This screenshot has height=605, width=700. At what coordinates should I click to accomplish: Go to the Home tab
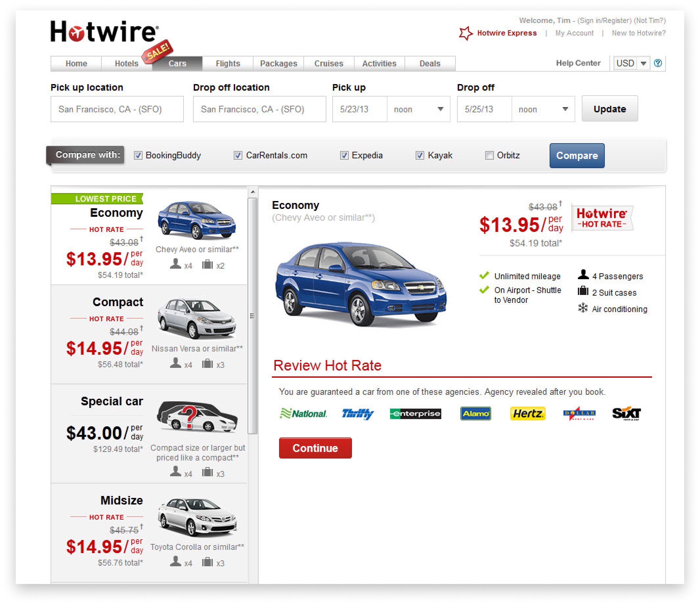[76, 63]
